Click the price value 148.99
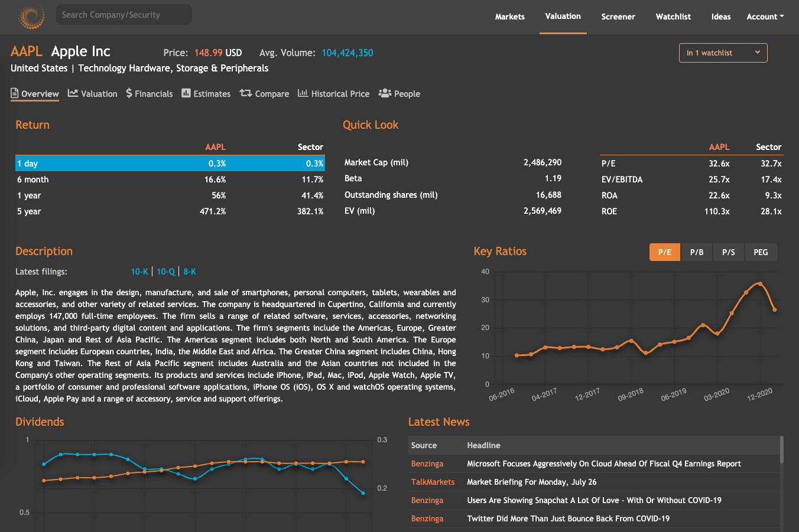Image resolution: width=799 pixels, height=532 pixels. click(209, 53)
